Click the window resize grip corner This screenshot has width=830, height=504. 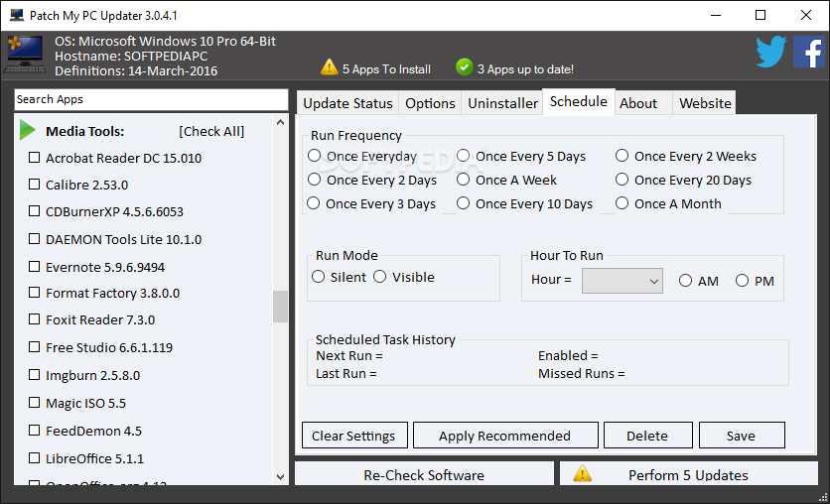click(823, 497)
